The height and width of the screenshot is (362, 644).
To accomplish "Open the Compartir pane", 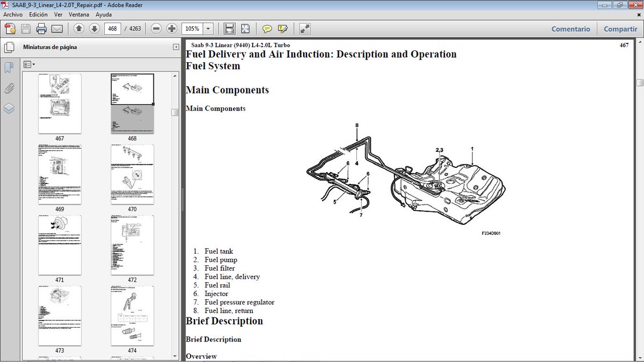I will (x=620, y=29).
